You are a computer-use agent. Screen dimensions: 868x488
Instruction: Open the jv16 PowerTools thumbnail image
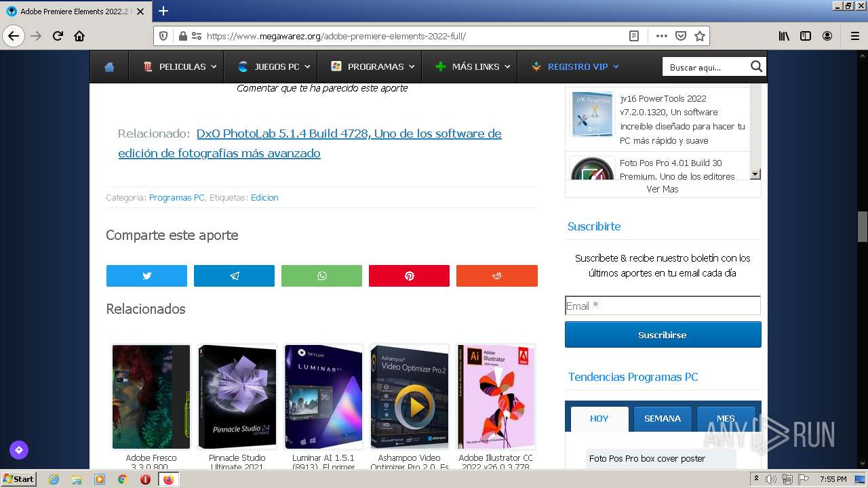click(x=592, y=114)
